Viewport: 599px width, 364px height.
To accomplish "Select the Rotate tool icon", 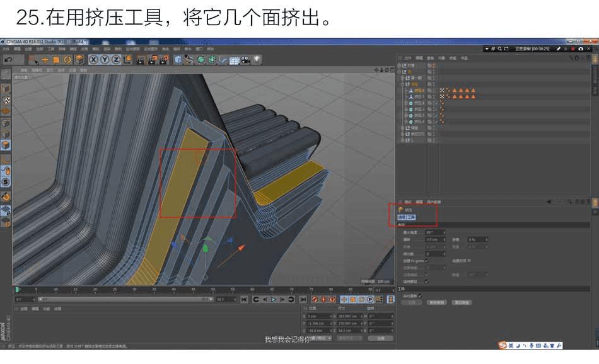I will click(67, 60).
